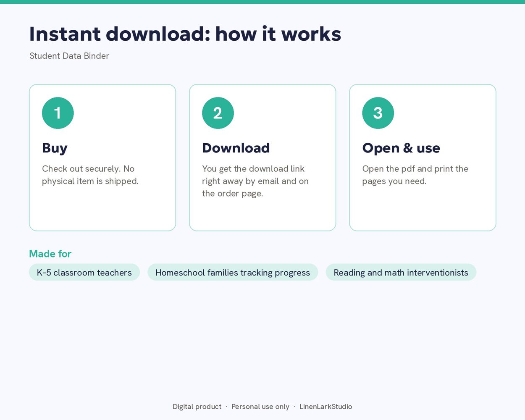
Task: Click the 'Student Data Binder' subtitle
Action: pyautogui.click(x=69, y=56)
